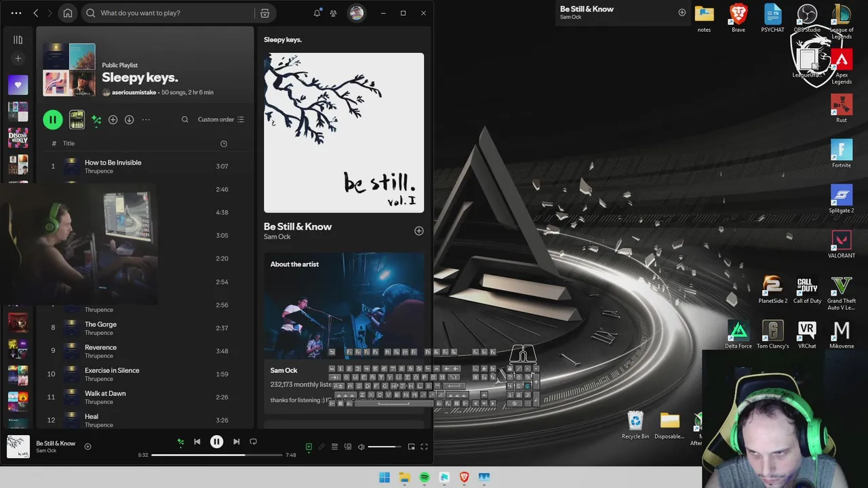Screen dimensions: 868x488
Task: Adjust the volume slider
Action: coord(384,447)
